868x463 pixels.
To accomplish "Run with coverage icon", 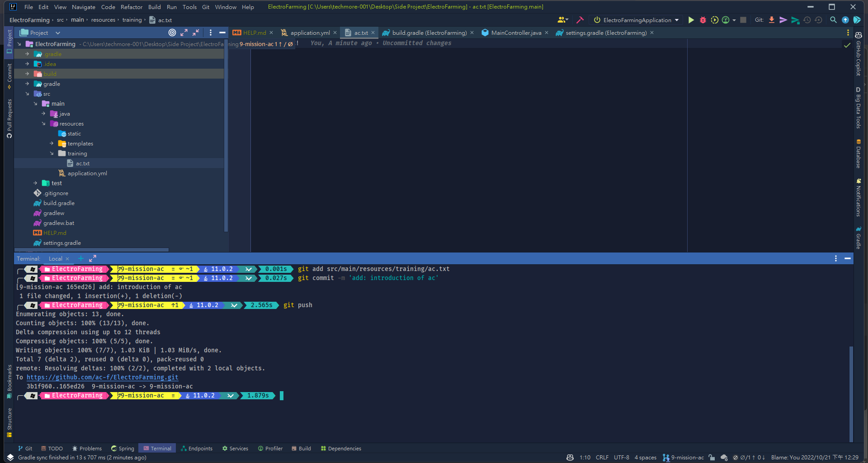I will click(714, 20).
